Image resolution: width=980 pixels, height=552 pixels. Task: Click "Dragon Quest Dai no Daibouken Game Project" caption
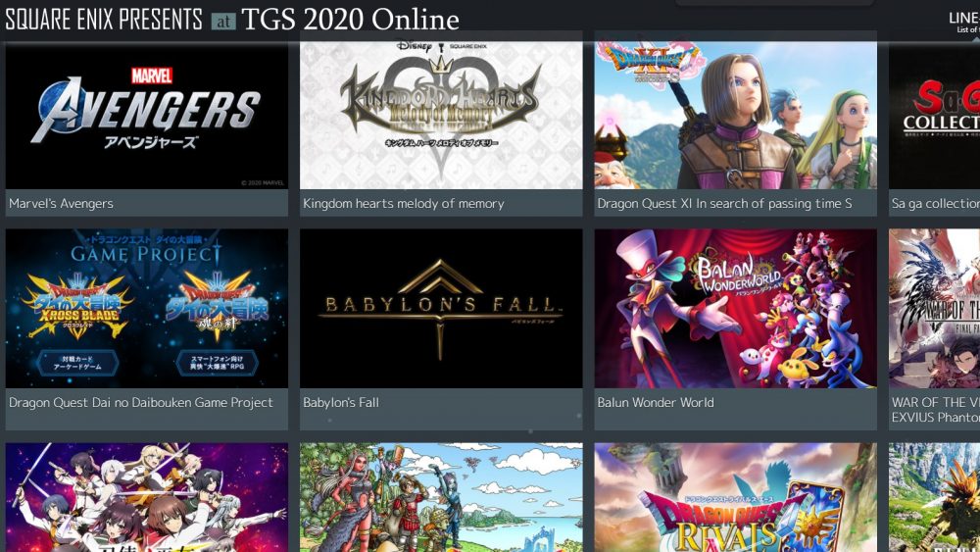140,403
